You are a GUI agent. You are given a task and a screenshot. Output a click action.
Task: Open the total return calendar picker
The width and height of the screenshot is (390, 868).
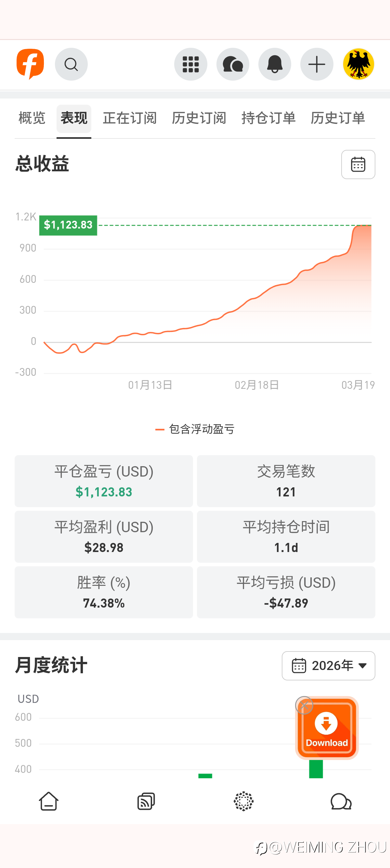click(358, 164)
